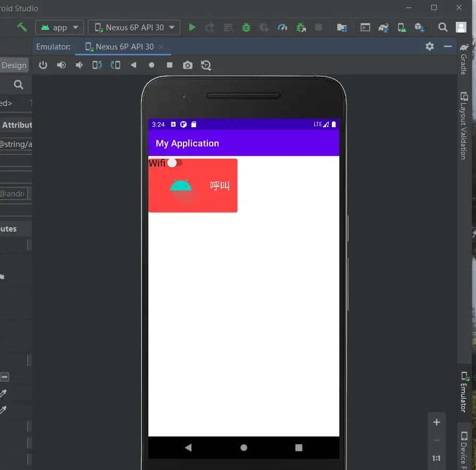Expand the Attributes panel section
The width and height of the screenshot is (476, 470).
(16, 125)
